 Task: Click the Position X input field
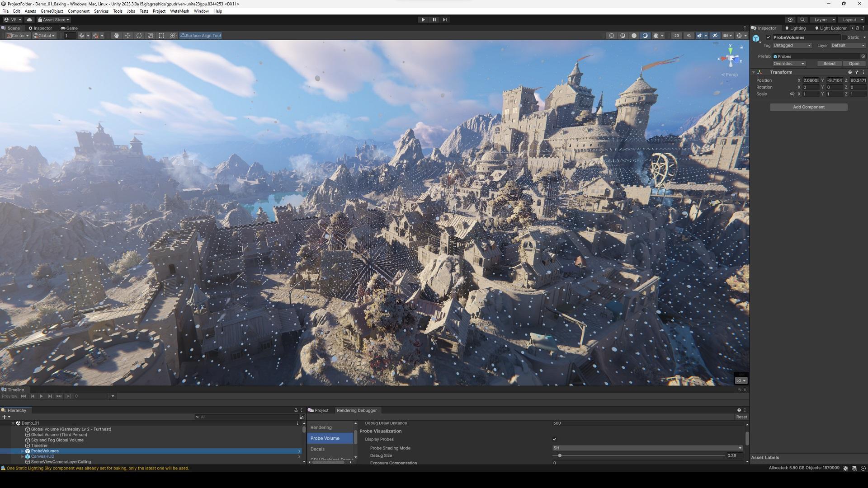811,80
